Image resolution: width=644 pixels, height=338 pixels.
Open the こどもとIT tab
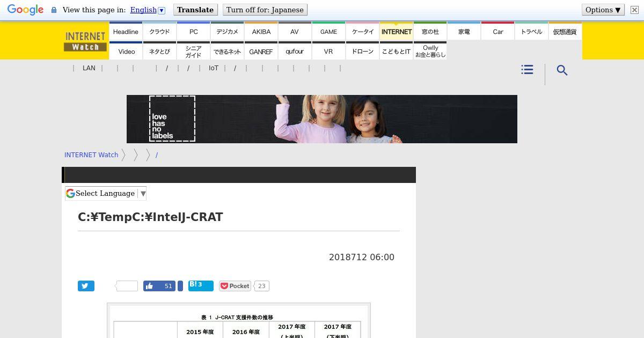tap(396, 51)
